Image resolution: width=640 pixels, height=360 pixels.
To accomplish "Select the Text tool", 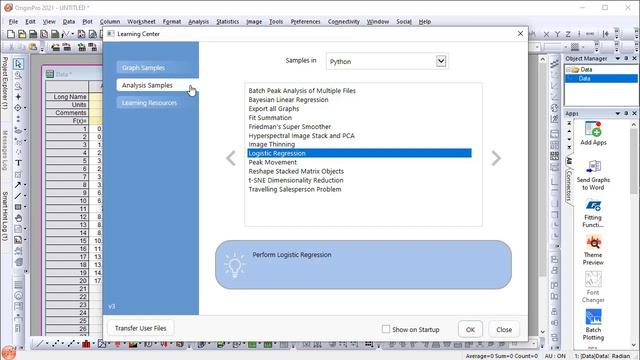I will tap(18, 163).
